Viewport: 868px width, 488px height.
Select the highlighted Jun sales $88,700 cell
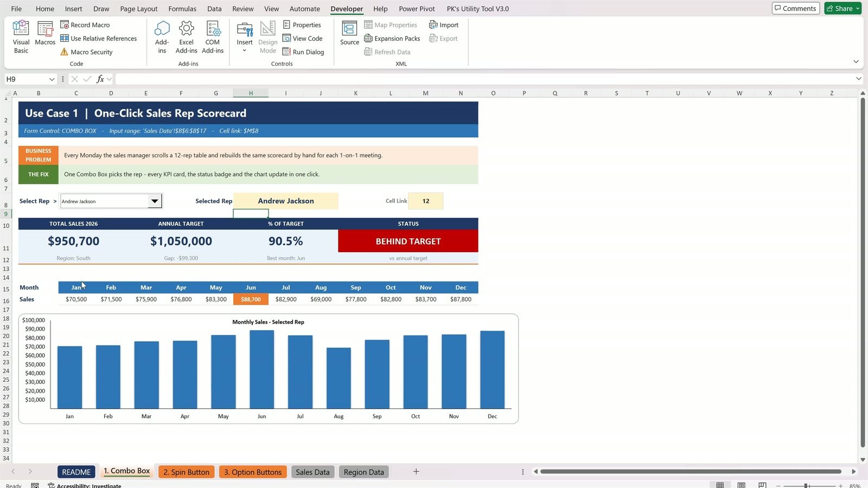(251, 299)
